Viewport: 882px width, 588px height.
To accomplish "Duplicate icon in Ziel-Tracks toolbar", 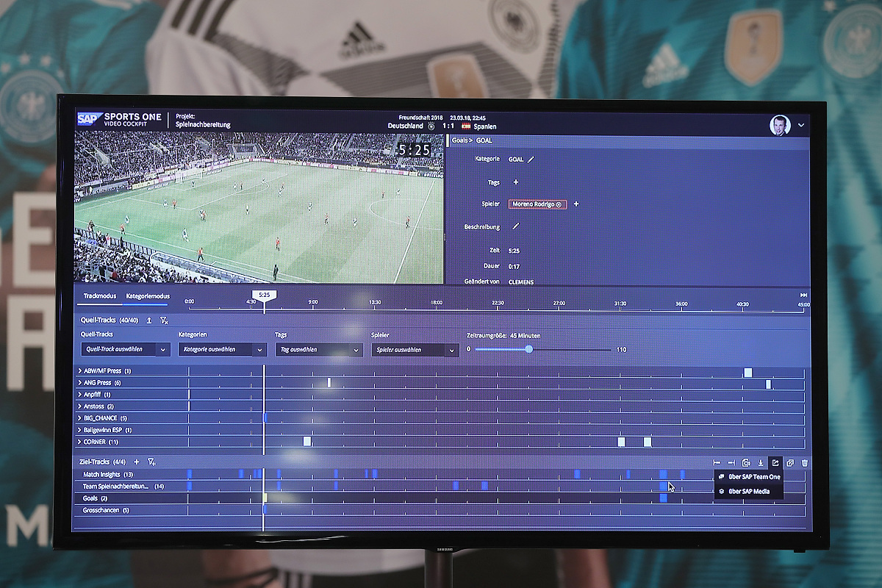I will 790,462.
